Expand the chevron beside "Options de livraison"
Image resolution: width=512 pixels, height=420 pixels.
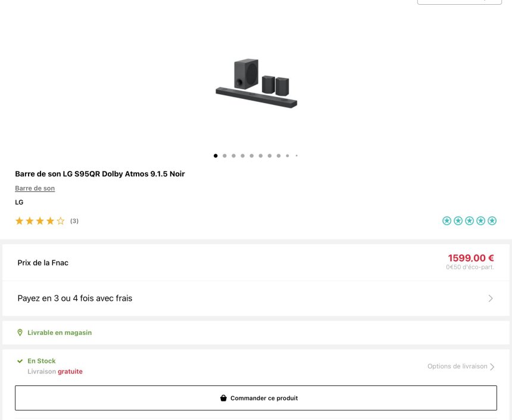[492, 367]
